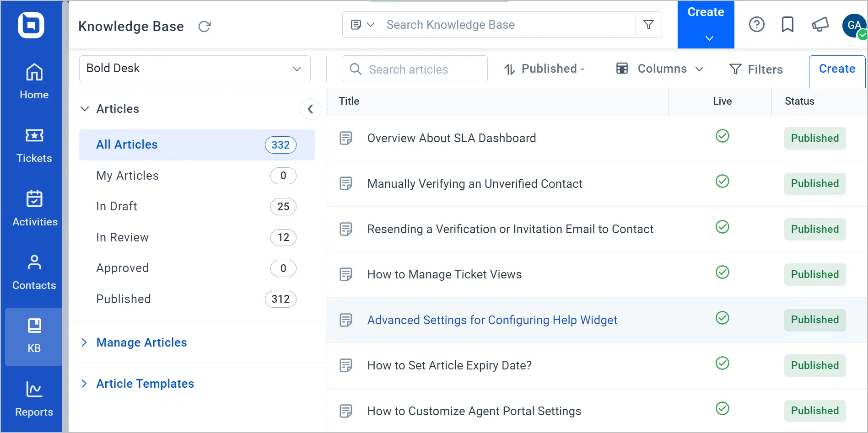Toggle Live status for How to Customize Agent Portal Settings
Viewport: 868px width, 433px height.
(722, 408)
